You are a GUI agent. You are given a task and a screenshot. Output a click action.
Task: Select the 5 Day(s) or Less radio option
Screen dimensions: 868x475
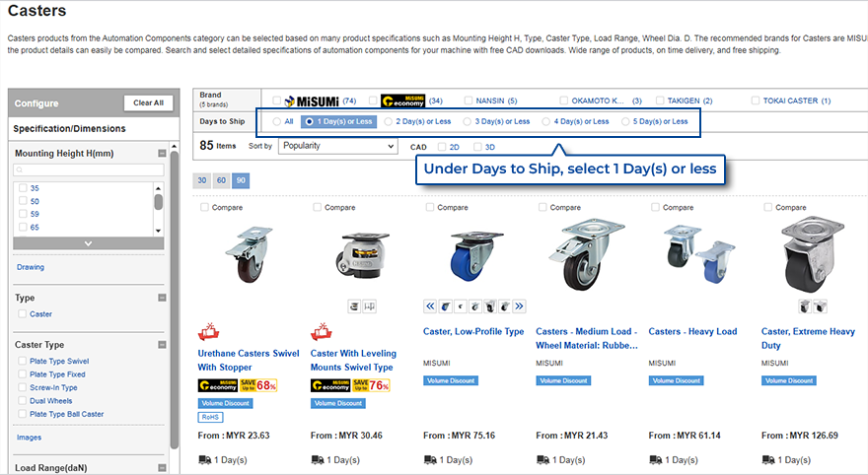point(625,121)
